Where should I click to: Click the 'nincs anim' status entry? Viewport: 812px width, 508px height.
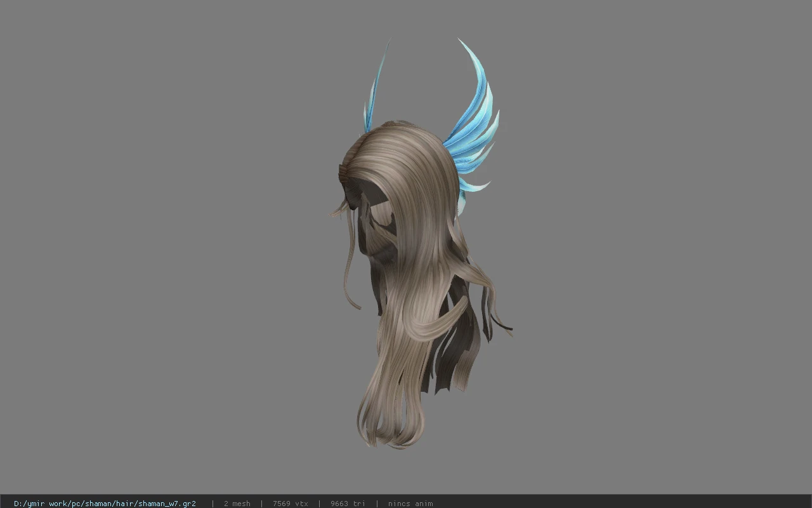pyautogui.click(x=410, y=504)
